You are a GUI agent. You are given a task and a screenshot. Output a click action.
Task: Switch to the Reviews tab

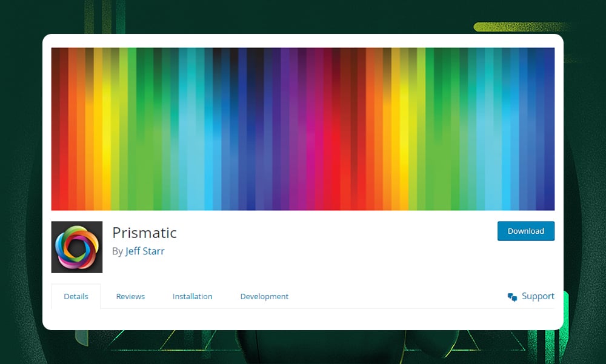coord(130,296)
